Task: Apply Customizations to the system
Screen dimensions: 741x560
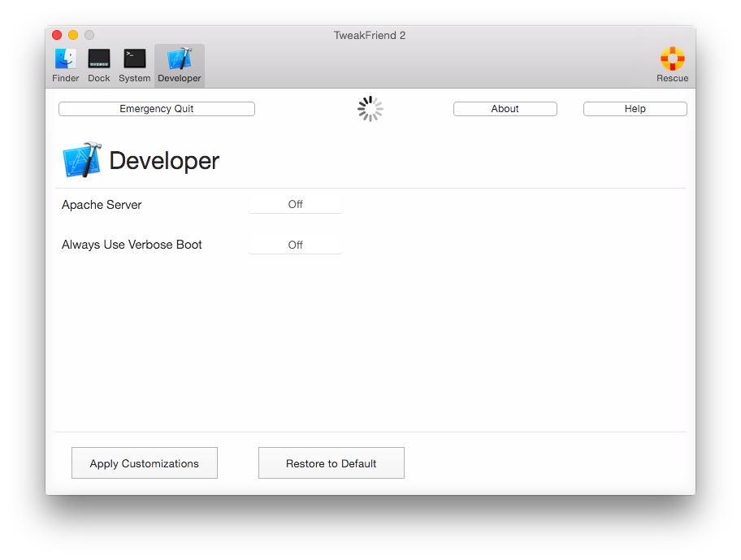Action: pos(144,463)
